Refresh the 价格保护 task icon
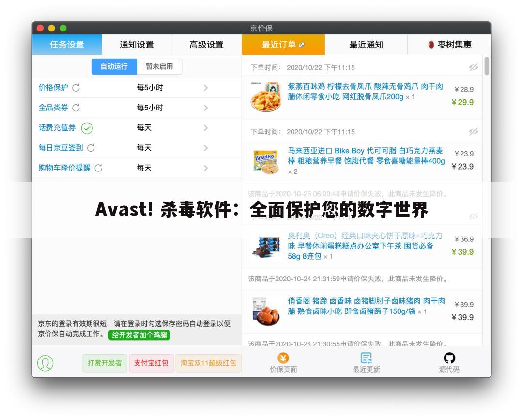The height and width of the screenshot is (420, 523). 76,88
